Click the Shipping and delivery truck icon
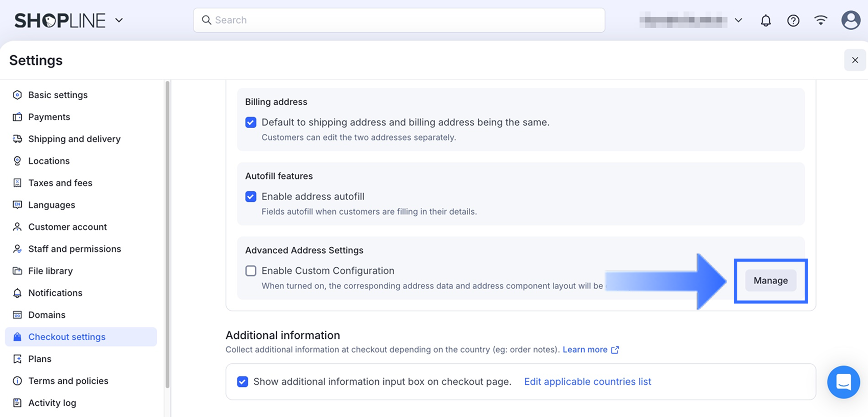Image resolution: width=868 pixels, height=417 pixels. (17, 139)
